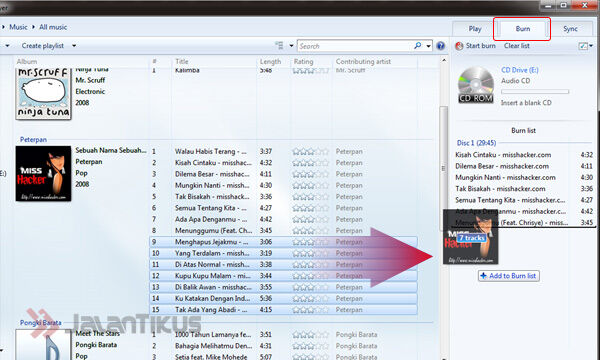The width and height of the screenshot is (600, 360).
Task: Click Meet The Stars album title
Action: click(98, 333)
